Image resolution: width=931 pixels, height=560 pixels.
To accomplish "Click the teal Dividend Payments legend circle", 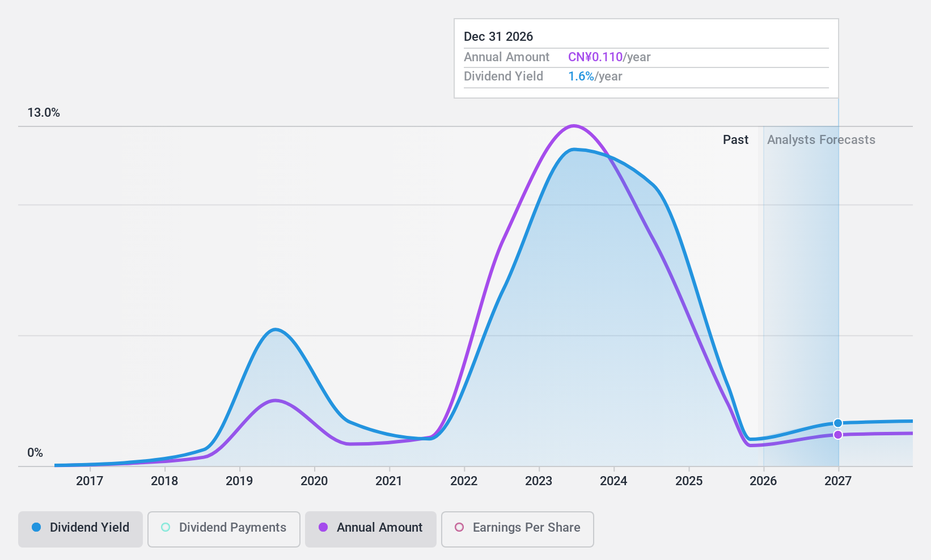I will click(164, 527).
